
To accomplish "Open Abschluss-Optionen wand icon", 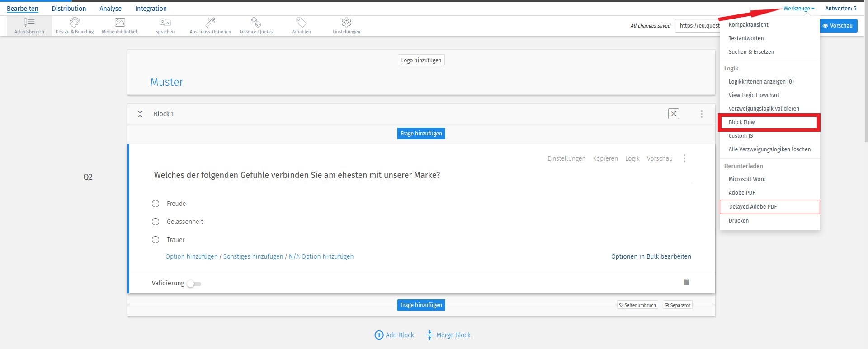I will coord(210,22).
